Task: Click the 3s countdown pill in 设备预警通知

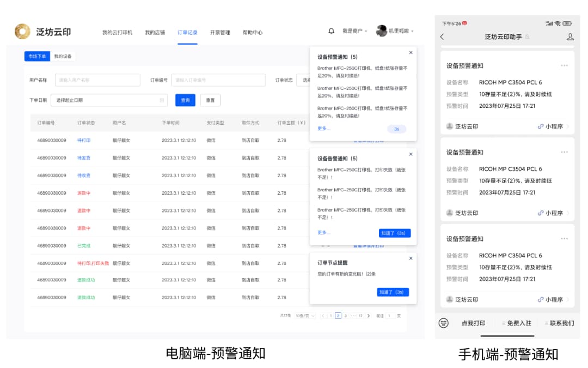Action: pyautogui.click(x=396, y=129)
